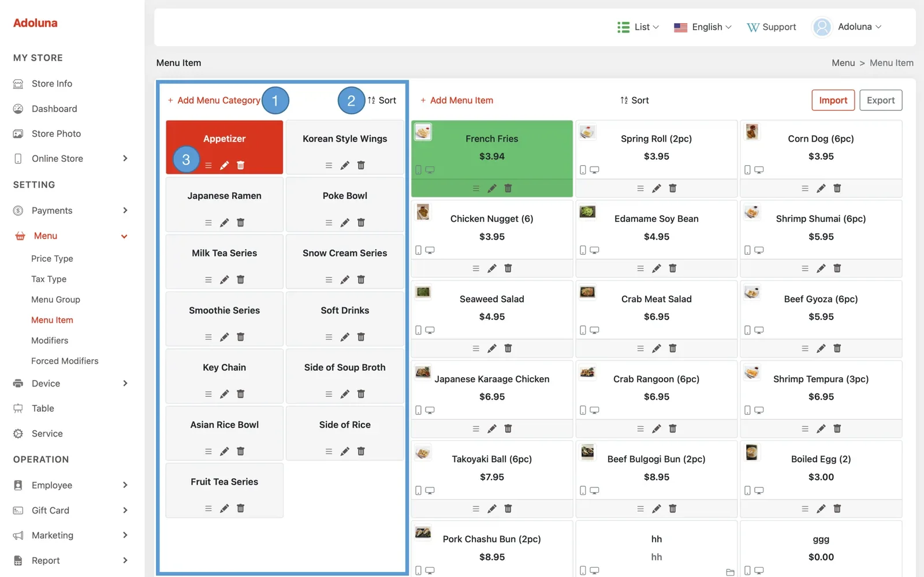The height and width of the screenshot is (577, 924).
Task: Delete the Asian Rice Bowl category
Action: point(240,452)
